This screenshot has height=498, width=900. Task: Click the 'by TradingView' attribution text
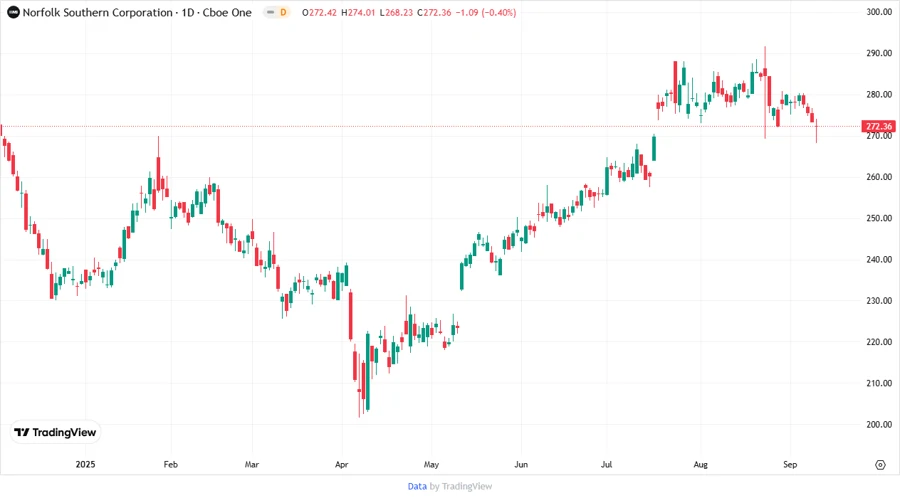click(461, 487)
